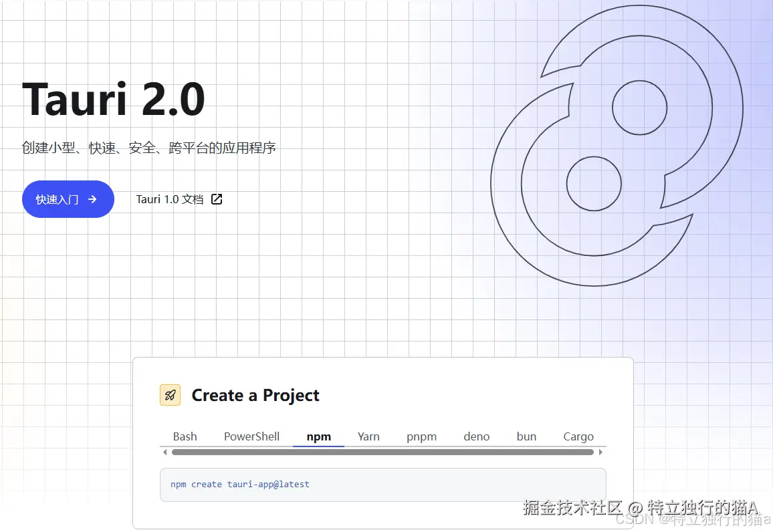The width and height of the screenshot is (773, 532).
Task: Switch to the bun tab
Action: click(526, 436)
